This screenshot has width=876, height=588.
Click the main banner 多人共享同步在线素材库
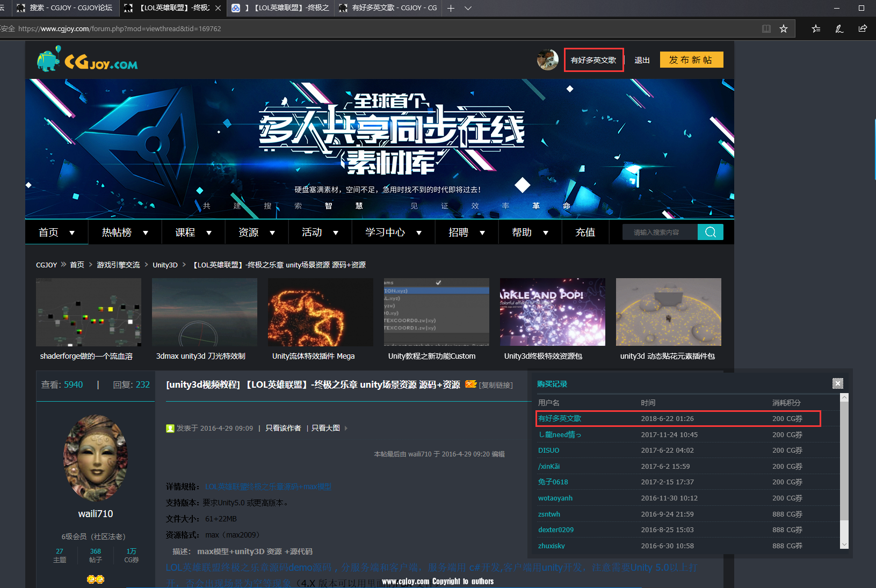point(380,149)
